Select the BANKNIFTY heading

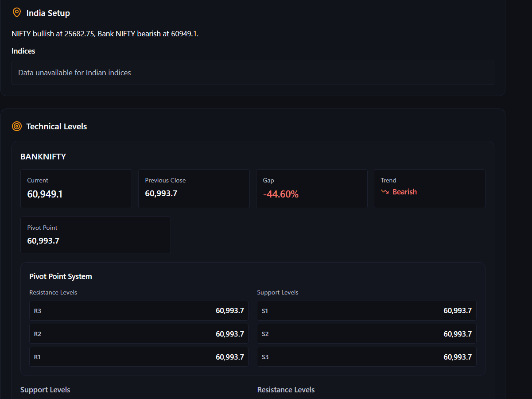(43, 156)
